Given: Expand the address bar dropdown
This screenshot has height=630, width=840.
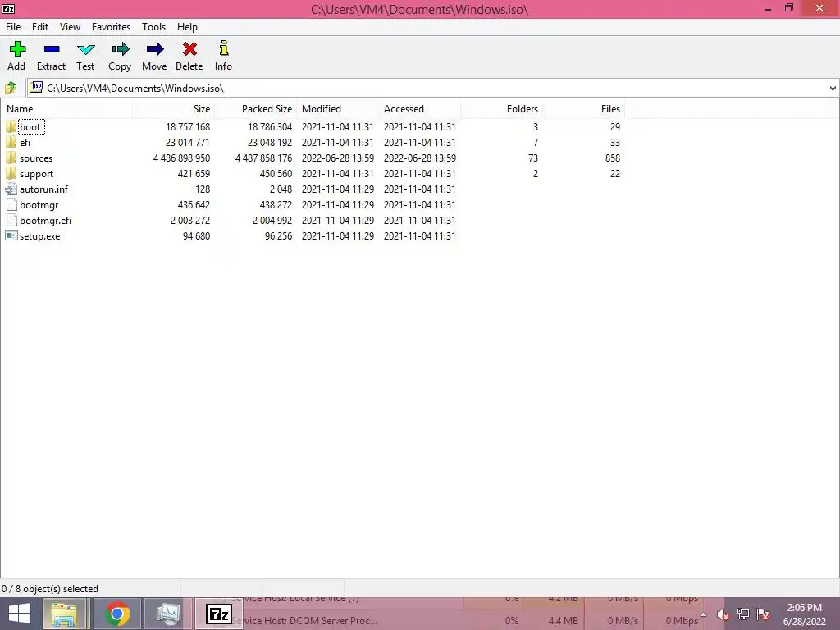Looking at the screenshot, I should (833, 88).
